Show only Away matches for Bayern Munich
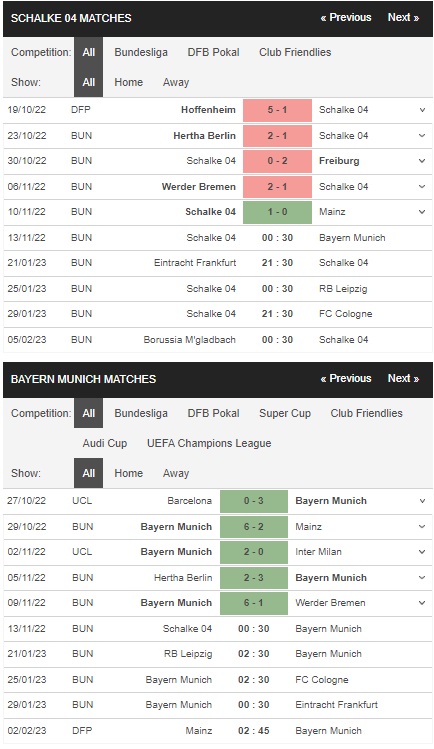The width and height of the screenshot is (434, 749). point(176,473)
